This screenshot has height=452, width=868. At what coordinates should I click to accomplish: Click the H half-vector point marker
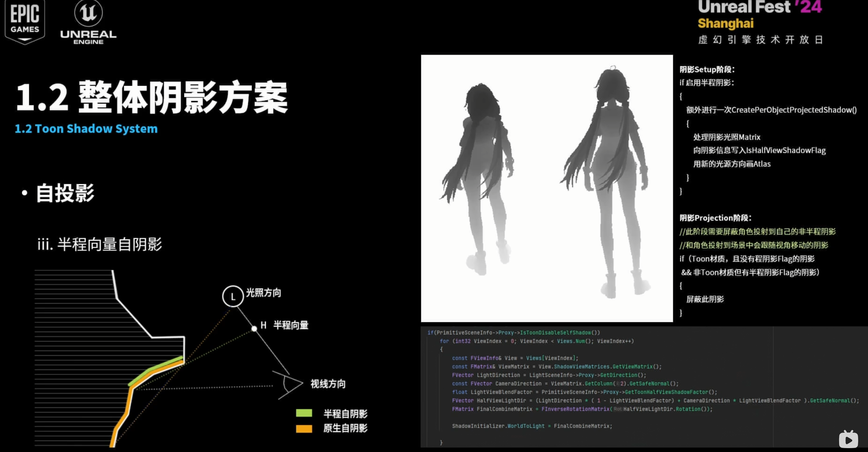click(254, 329)
